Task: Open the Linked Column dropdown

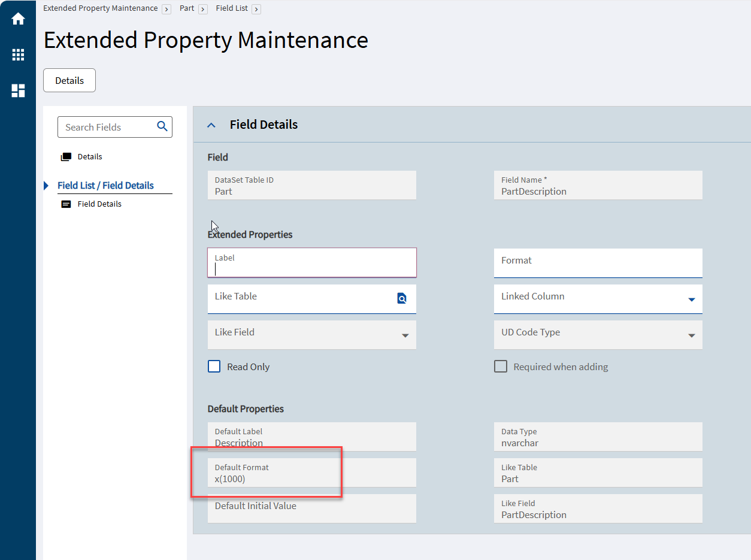Action: click(x=692, y=299)
